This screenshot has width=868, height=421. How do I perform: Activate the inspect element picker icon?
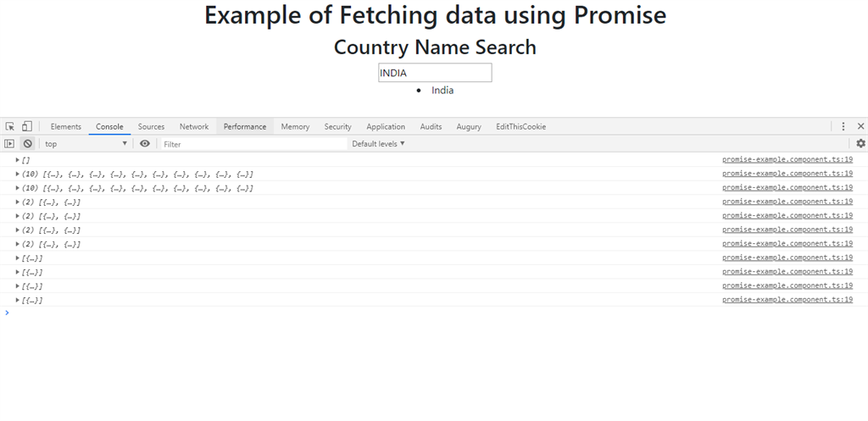click(10, 126)
